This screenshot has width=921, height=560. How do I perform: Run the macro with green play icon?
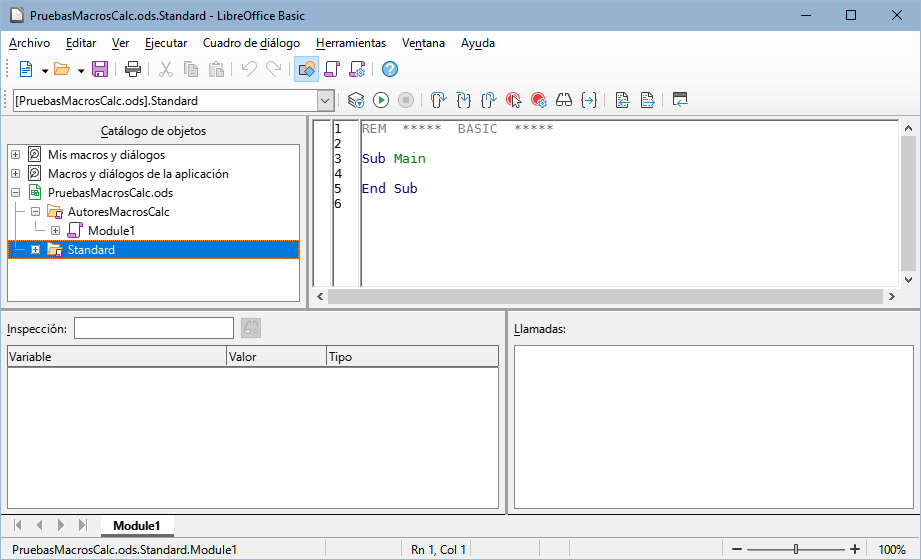click(381, 100)
